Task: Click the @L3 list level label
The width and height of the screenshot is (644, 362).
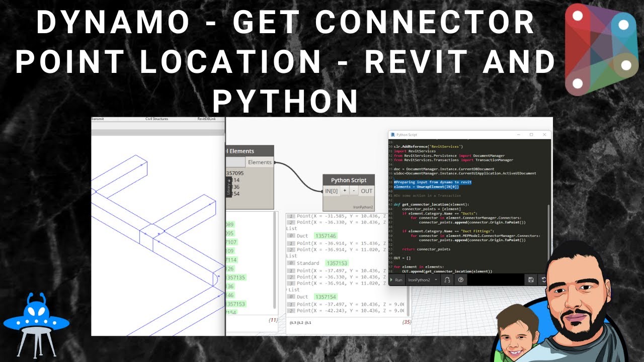Action: point(292,322)
